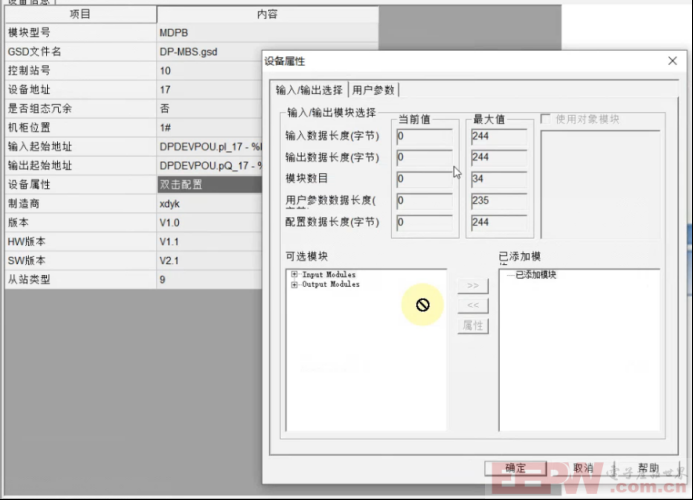Click the 从站类型 row label

80,280
